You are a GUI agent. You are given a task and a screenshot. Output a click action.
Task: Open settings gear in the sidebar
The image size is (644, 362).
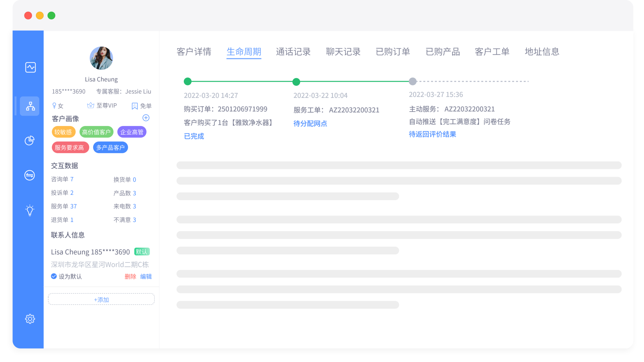[x=30, y=319]
